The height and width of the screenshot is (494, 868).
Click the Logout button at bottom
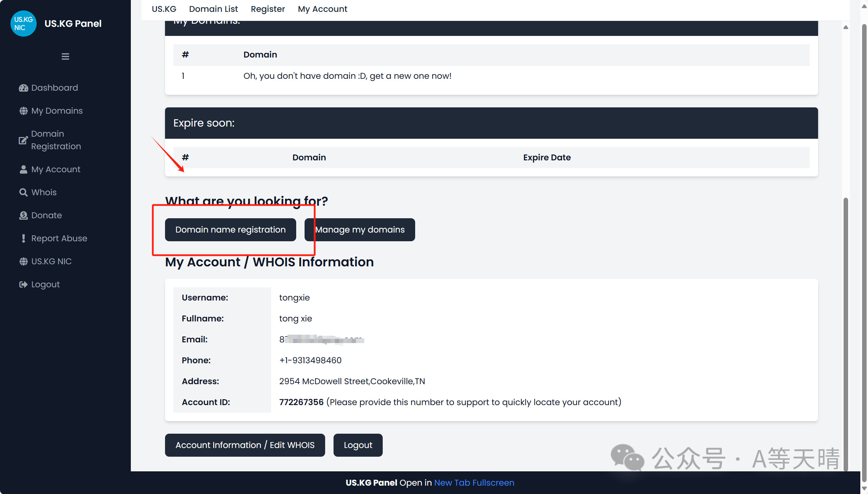[x=357, y=445]
